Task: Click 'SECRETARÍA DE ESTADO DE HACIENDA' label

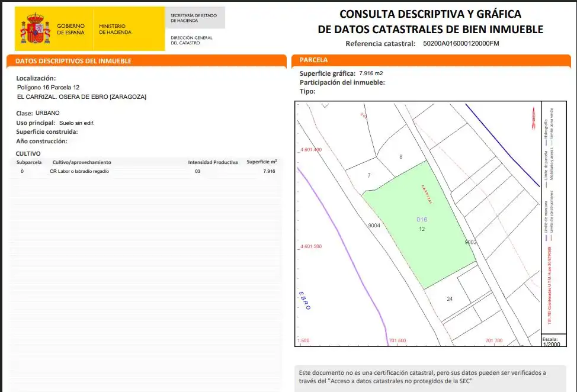Action: point(194,18)
